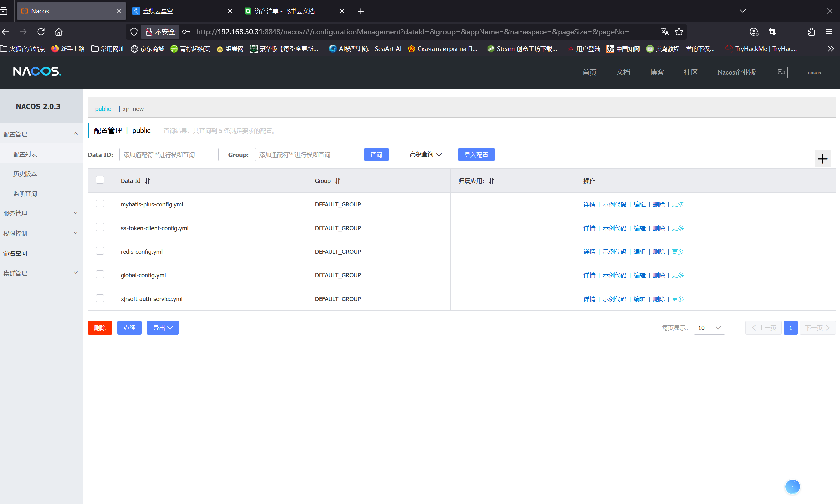Close the 金蝶云星空 tab
The image size is (840, 504).
[x=230, y=11]
